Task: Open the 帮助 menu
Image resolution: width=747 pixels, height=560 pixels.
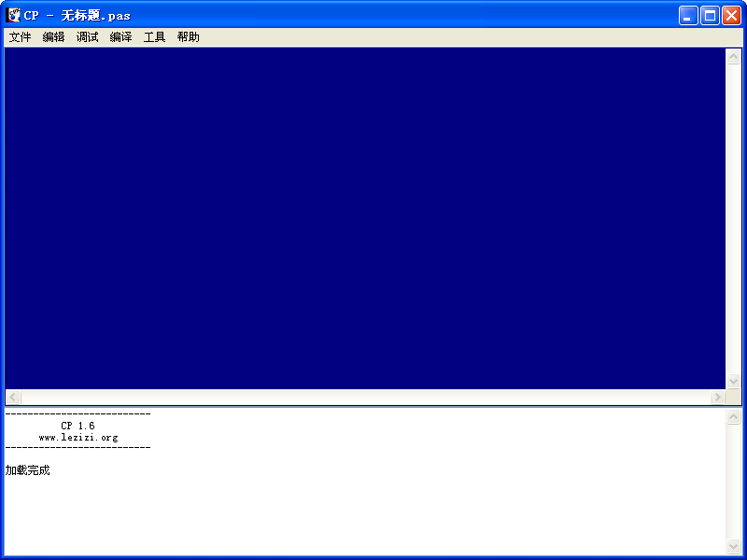Action: (189, 37)
